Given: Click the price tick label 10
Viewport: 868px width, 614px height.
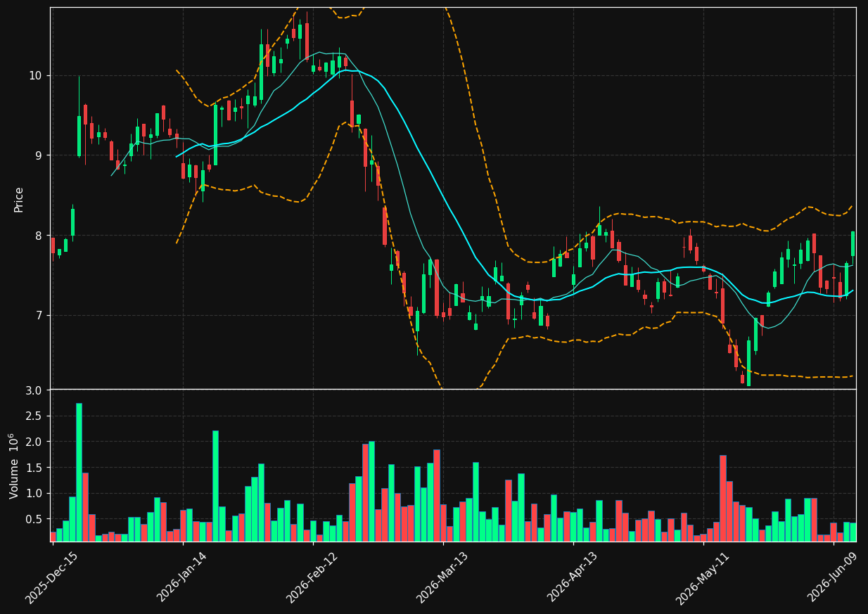Looking at the screenshot, I should click(36, 75).
